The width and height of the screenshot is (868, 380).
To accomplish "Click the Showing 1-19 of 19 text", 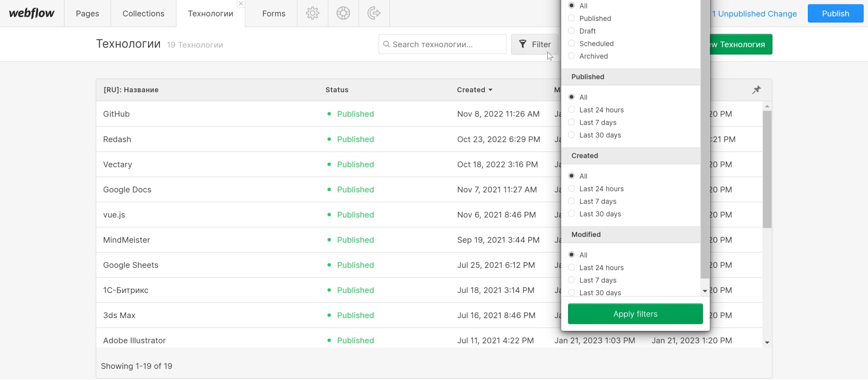I will click(137, 366).
